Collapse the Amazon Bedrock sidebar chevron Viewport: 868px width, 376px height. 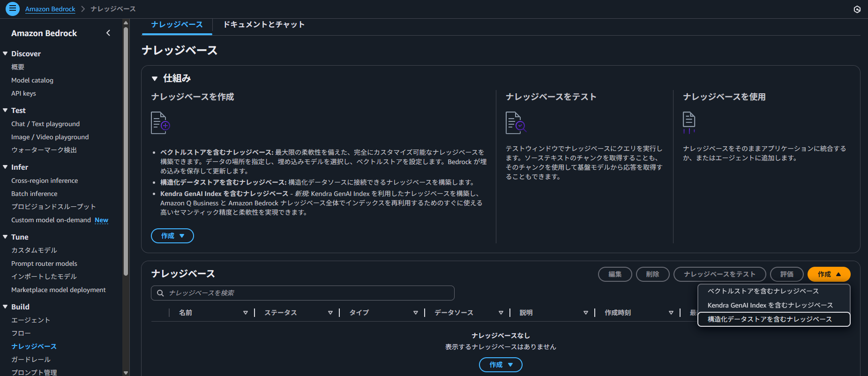(x=108, y=33)
